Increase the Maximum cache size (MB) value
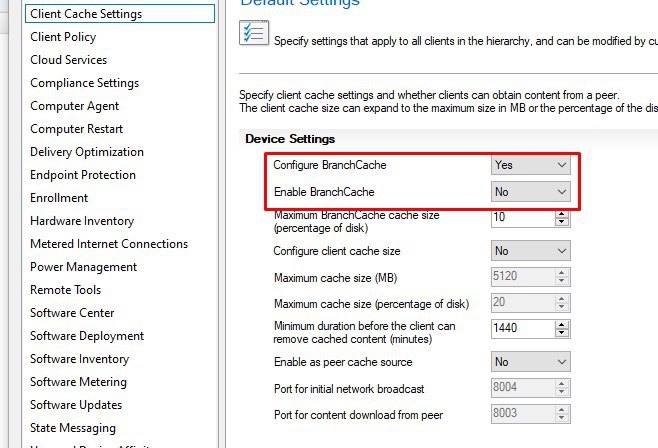Viewport: 658px width, 448px height. click(x=561, y=273)
